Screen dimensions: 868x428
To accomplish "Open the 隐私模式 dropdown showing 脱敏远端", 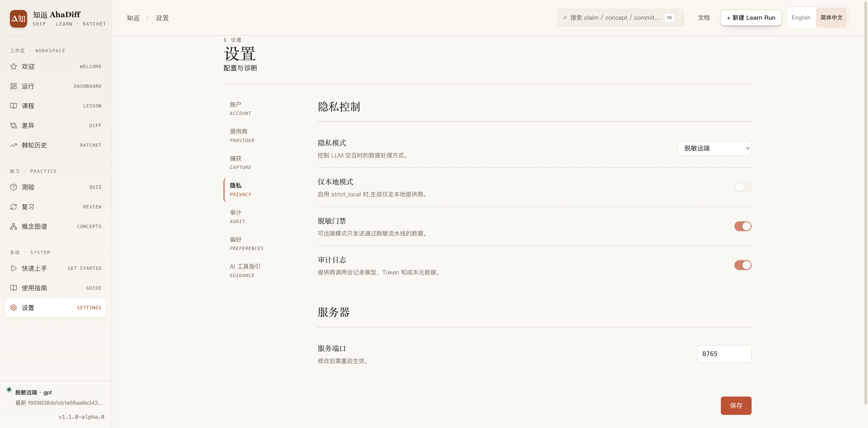I will pos(714,148).
